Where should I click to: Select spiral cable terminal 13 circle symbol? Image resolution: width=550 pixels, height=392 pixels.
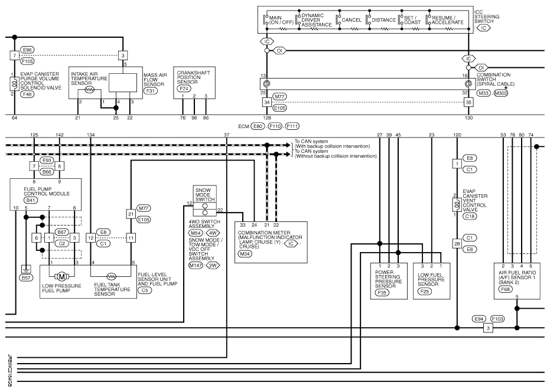[x=266, y=84]
